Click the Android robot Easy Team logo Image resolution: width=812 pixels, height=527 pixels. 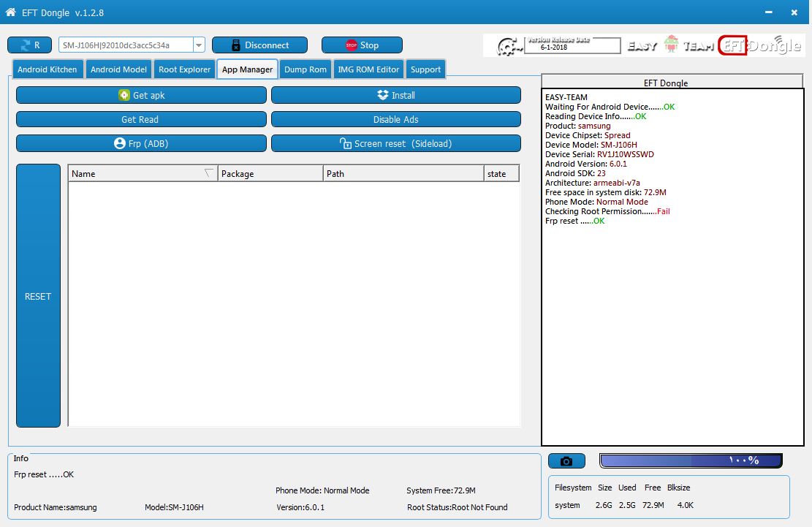671,45
